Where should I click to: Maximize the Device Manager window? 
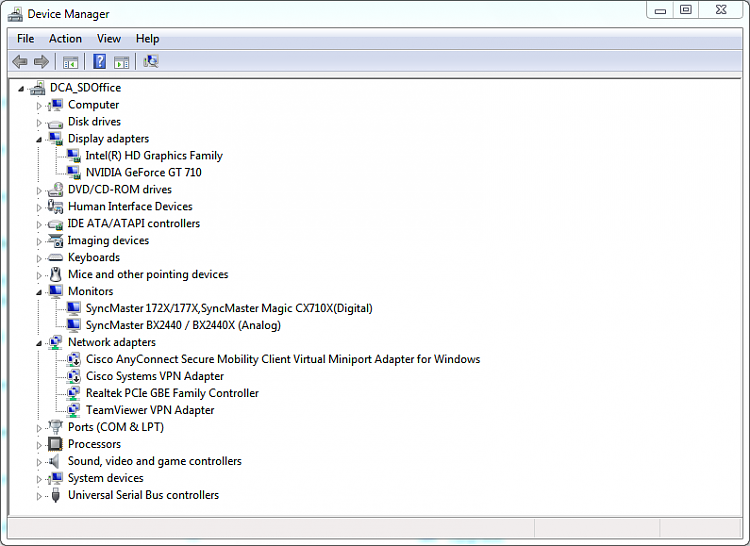(686, 10)
